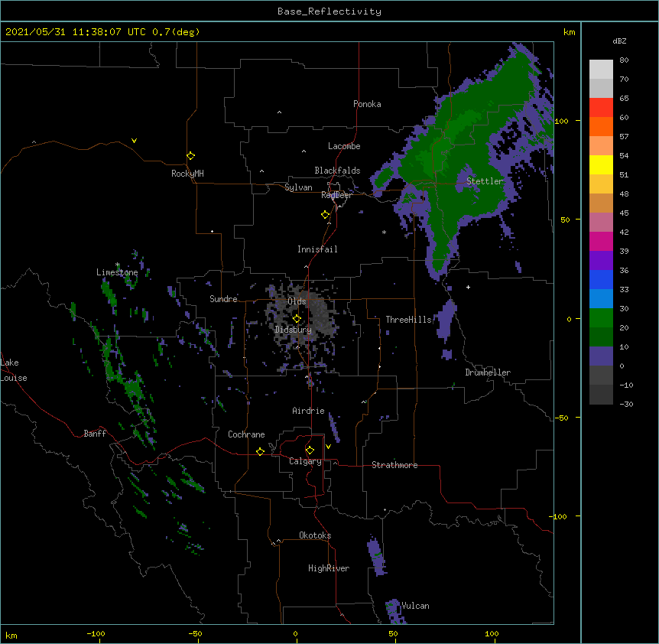Click the HighRiver label
The image size is (659, 644).
click(329, 568)
